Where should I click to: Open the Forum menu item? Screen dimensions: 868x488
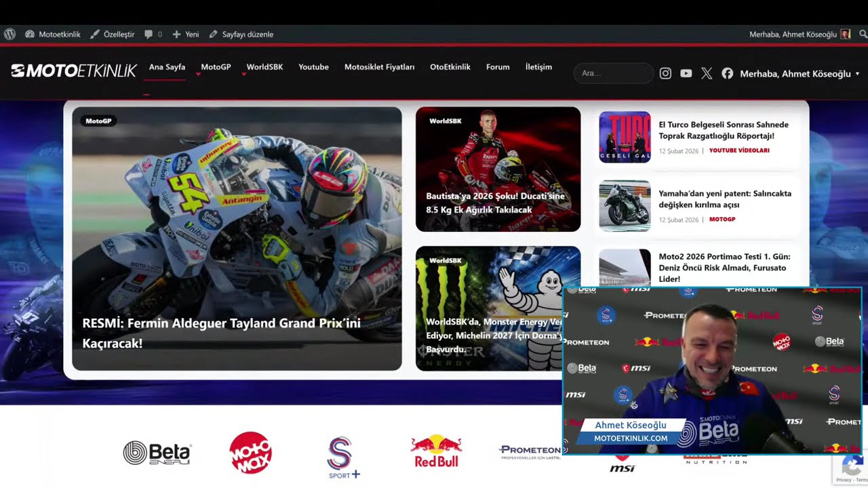point(498,67)
